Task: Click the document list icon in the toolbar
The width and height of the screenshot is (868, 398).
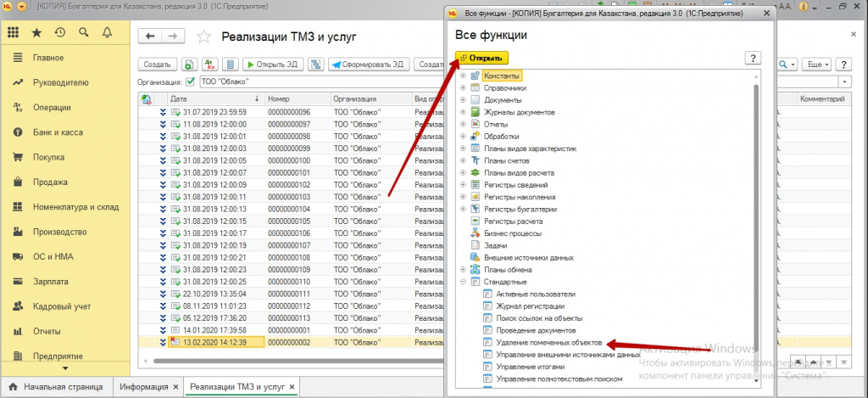Action: click(x=231, y=64)
